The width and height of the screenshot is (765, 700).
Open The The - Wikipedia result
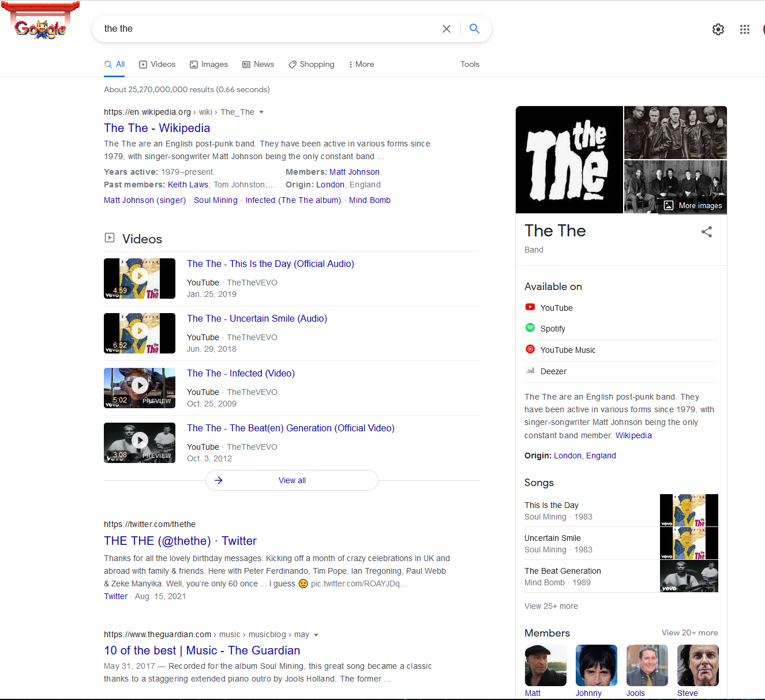click(x=157, y=128)
